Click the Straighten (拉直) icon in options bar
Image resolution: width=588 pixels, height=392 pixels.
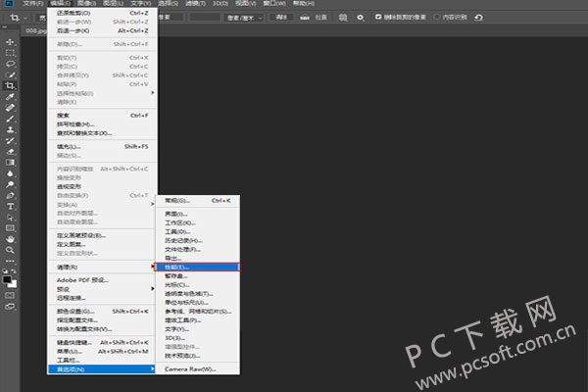pos(305,18)
